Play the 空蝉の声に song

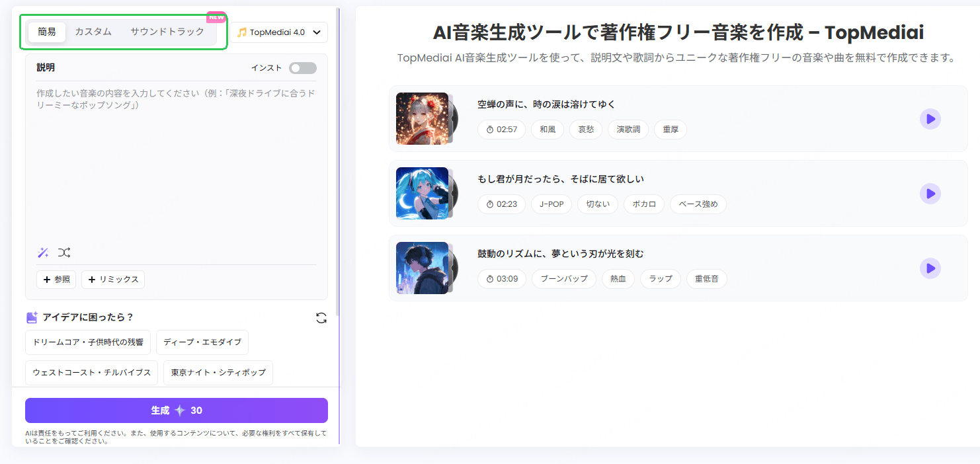(930, 119)
